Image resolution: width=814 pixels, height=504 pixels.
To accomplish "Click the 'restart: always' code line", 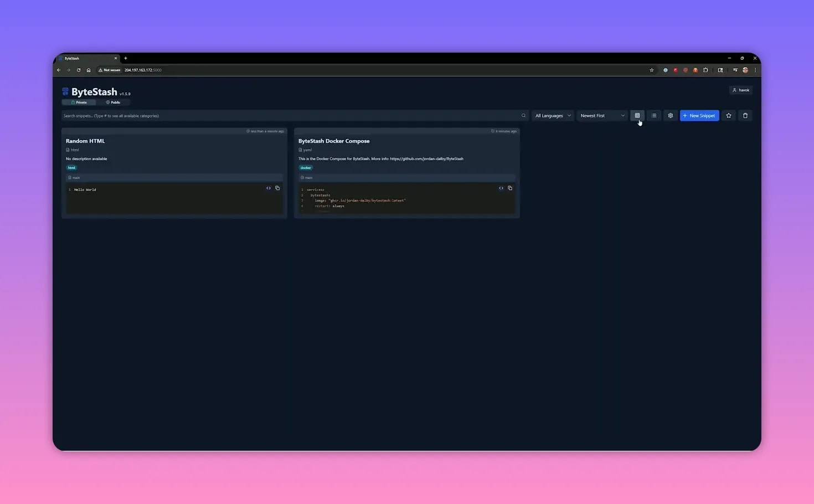I will pyautogui.click(x=329, y=206).
